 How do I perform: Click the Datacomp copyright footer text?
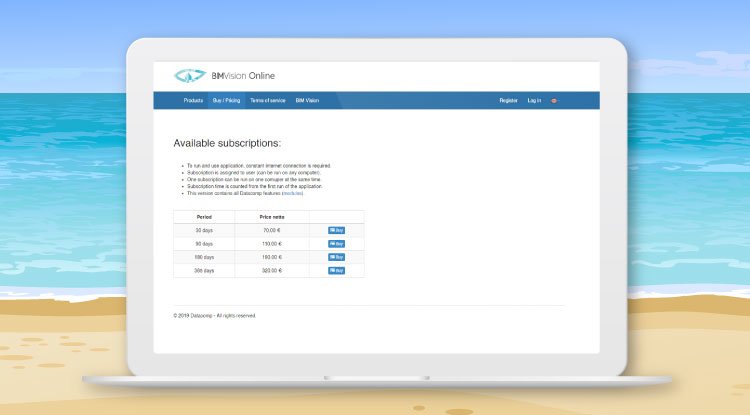(x=215, y=315)
